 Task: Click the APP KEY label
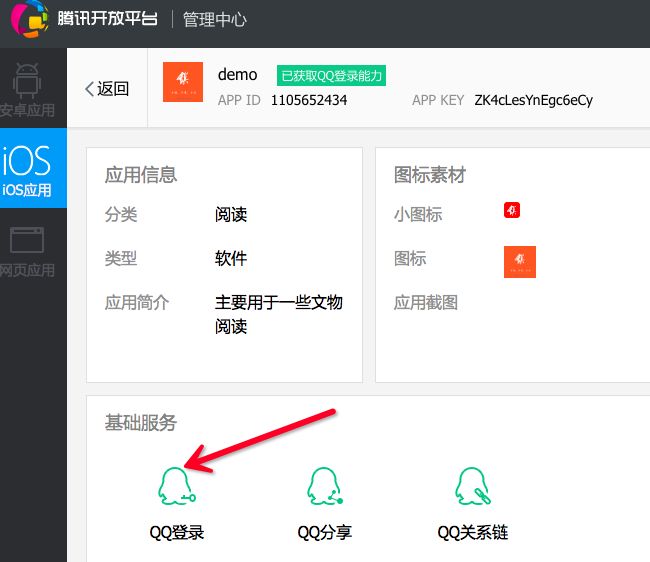click(438, 100)
